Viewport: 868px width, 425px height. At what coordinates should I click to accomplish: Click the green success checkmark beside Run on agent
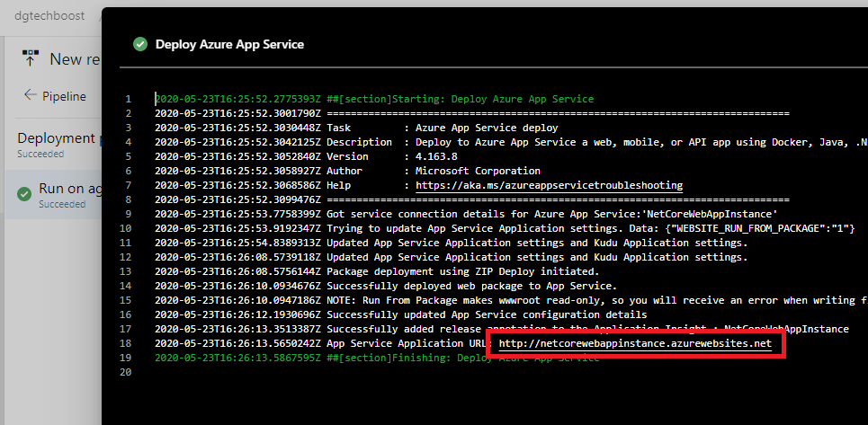(x=24, y=195)
